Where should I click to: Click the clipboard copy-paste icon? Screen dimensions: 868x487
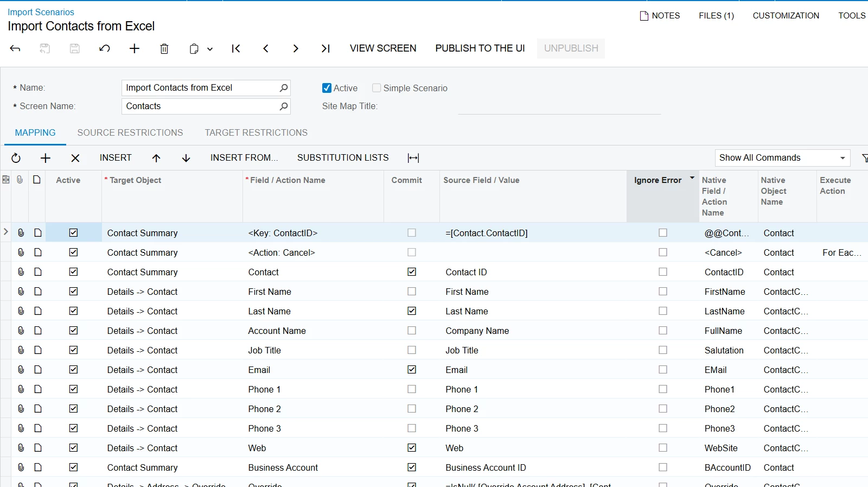point(194,49)
